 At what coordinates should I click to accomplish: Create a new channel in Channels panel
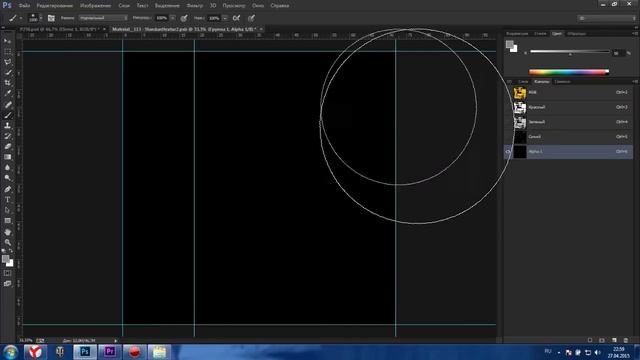(614, 340)
